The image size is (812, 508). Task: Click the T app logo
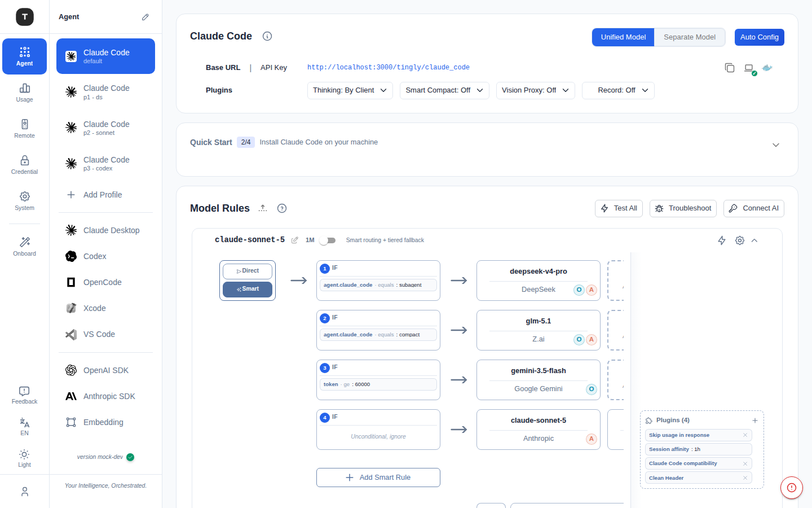pyautogui.click(x=25, y=17)
